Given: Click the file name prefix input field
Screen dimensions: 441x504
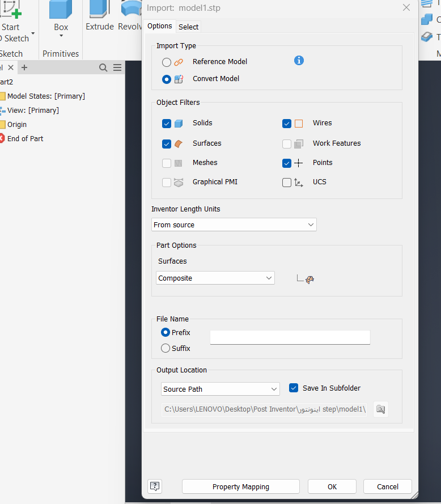Looking at the screenshot, I should click(x=290, y=337).
